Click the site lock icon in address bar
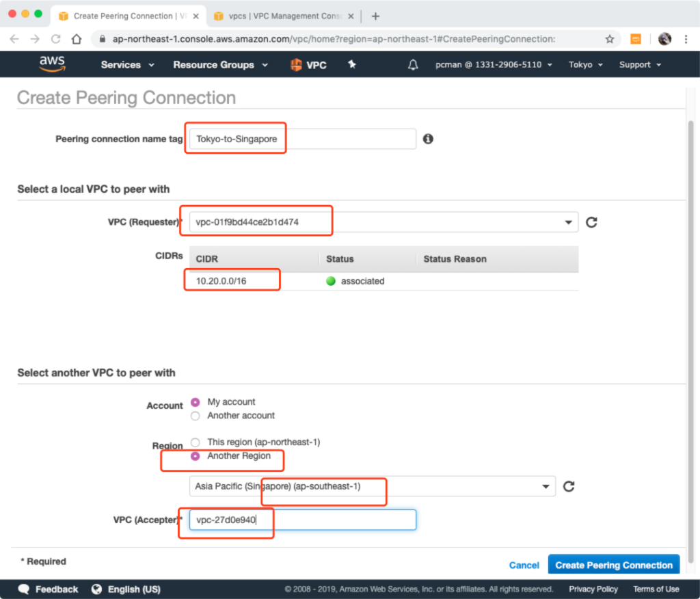This screenshot has height=599, width=700. tap(103, 39)
